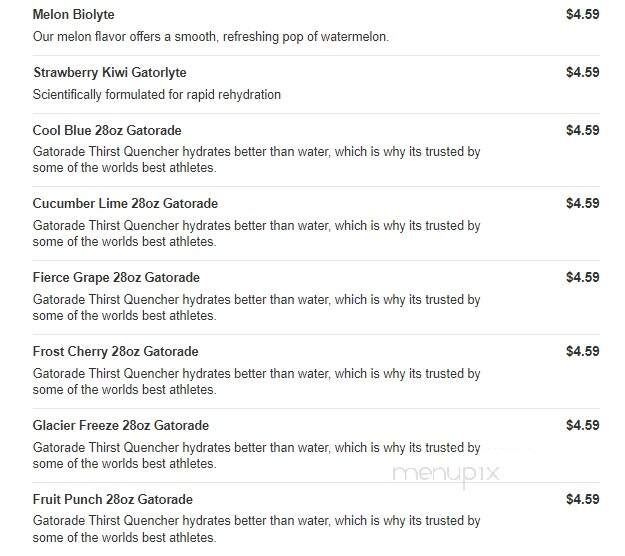Click the melon flavor description text

[210, 37]
